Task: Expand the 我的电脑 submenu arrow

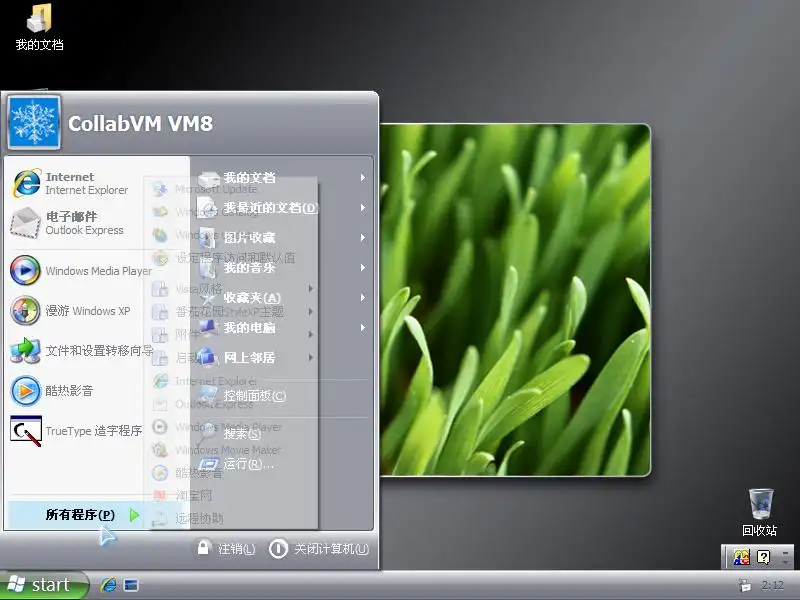Action: pyautogui.click(x=363, y=328)
